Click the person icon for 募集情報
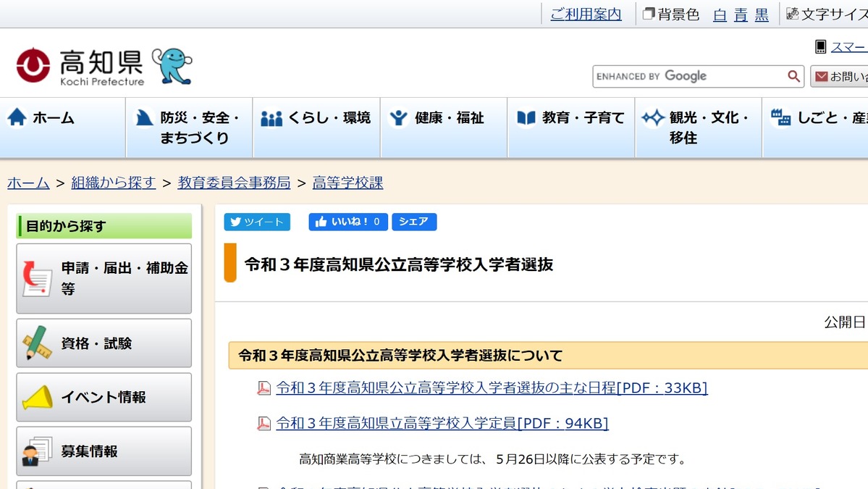Image resolution: width=868 pixels, height=489 pixels. click(x=36, y=451)
